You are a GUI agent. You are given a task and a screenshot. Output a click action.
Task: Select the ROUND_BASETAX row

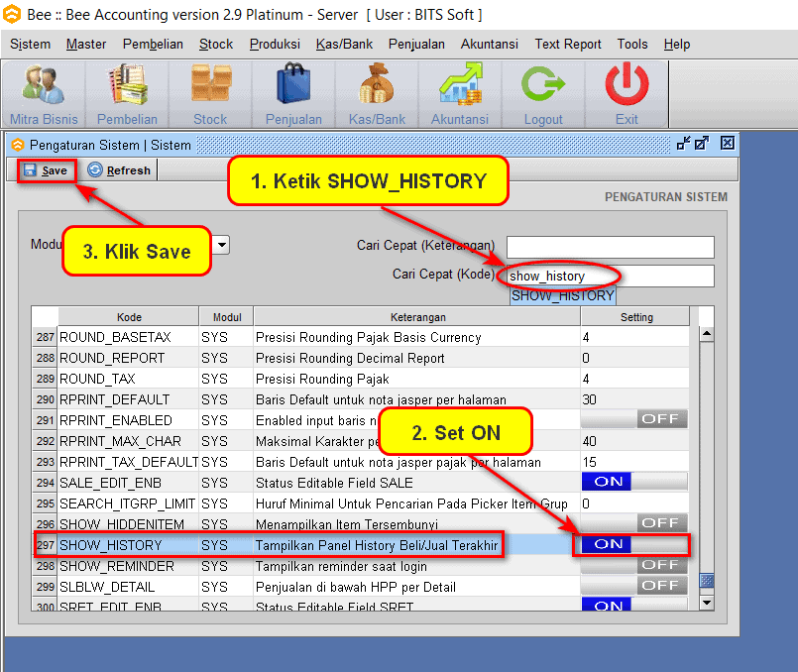361,337
